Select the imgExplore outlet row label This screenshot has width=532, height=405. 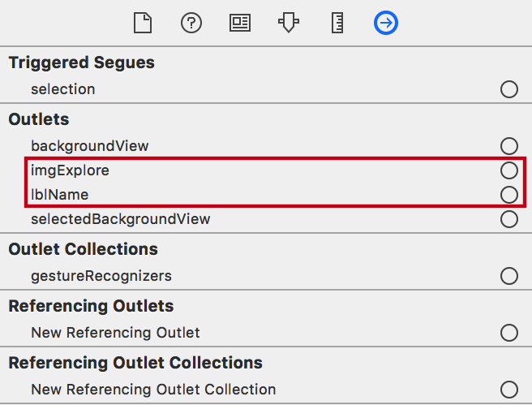(70, 170)
